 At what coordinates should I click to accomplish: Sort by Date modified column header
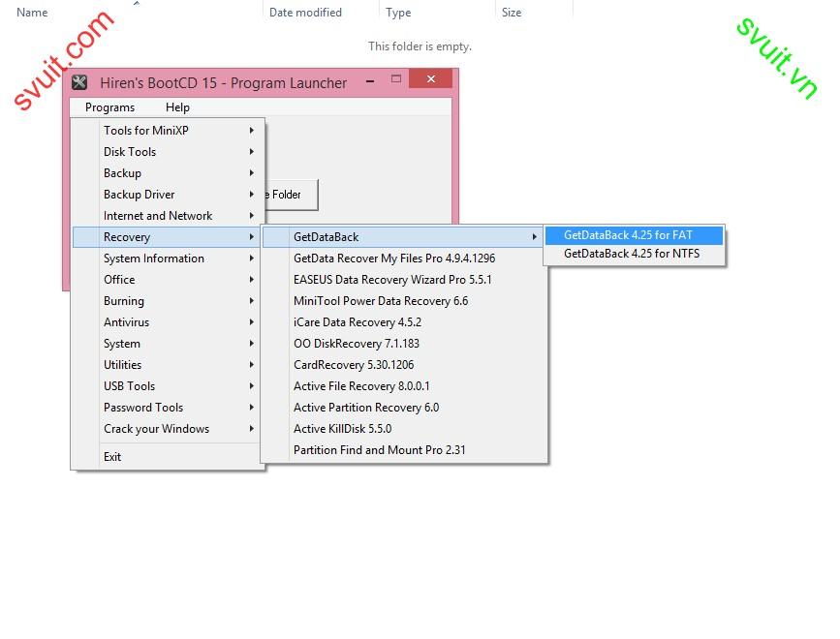tap(305, 13)
